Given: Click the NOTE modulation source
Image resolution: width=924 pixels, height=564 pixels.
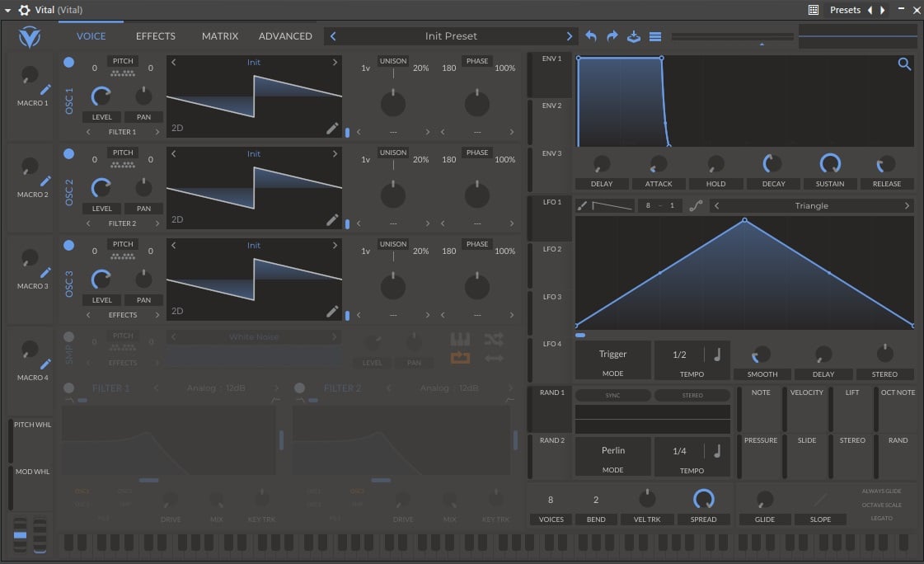Looking at the screenshot, I should [x=761, y=409].
